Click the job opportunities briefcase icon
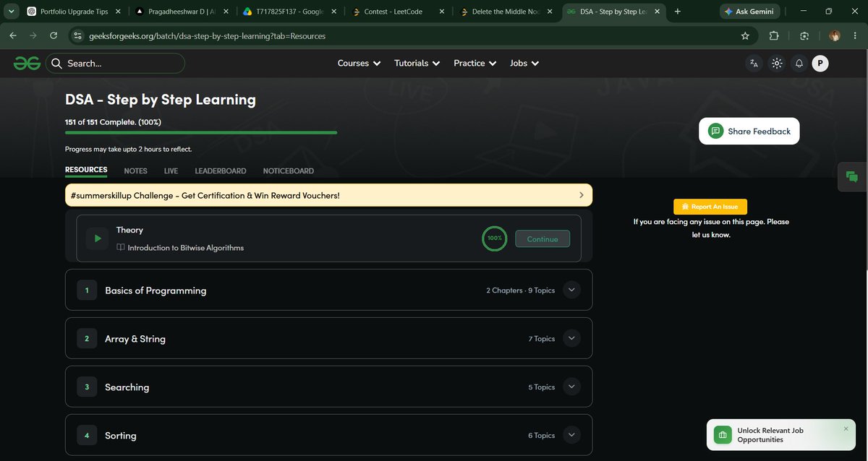 point(723,435)
